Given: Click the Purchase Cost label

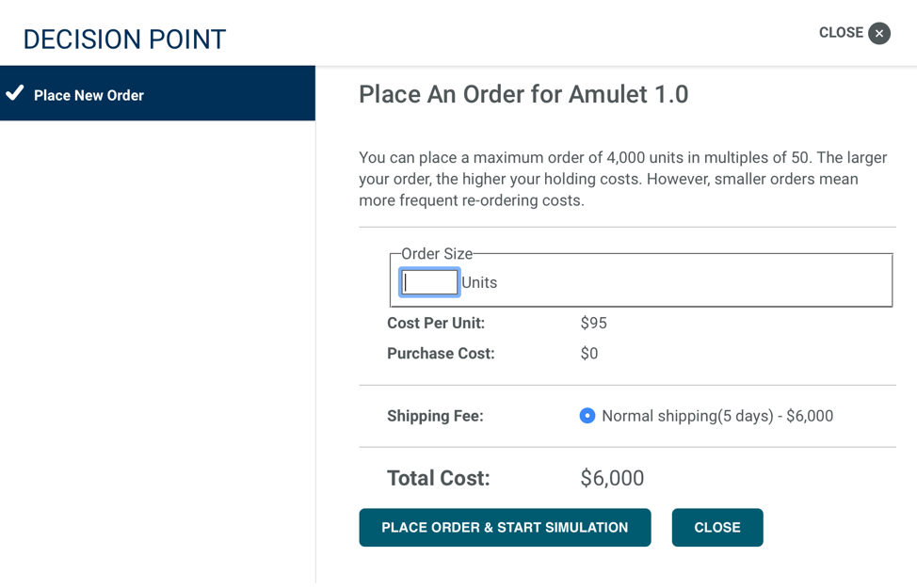Looking at the screenshot, I should pyautogui.click(x=441, y=354).
